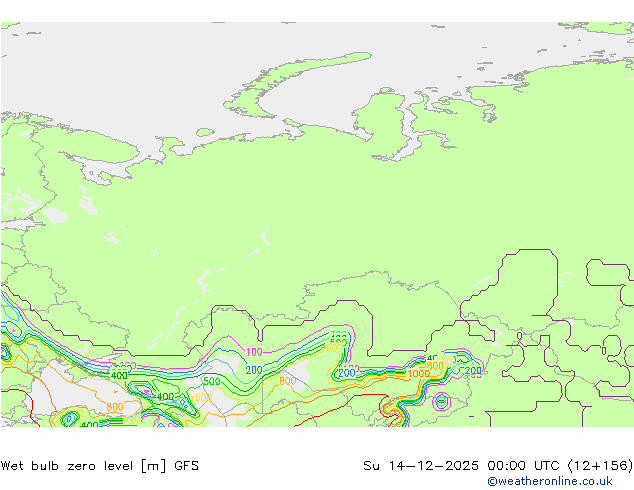
Task: Click the orange '1000' contour label
Action: coord(418,374)
